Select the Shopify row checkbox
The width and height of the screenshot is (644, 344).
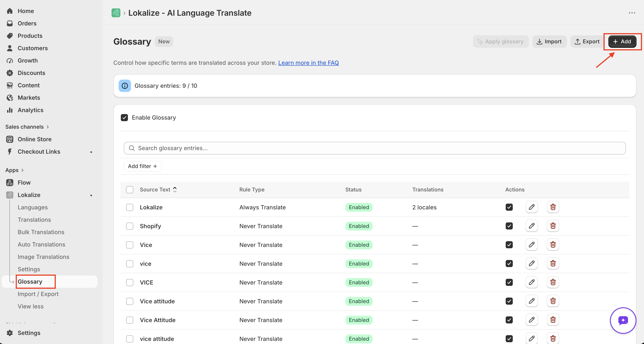click(x=129, y=226)
